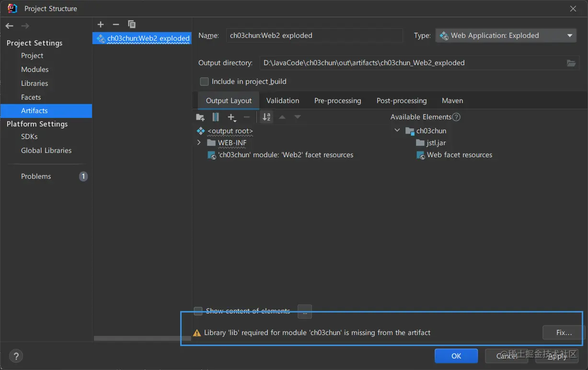Enable Show content of elements
The image size is (588, 370).
(x=198, y=311)
